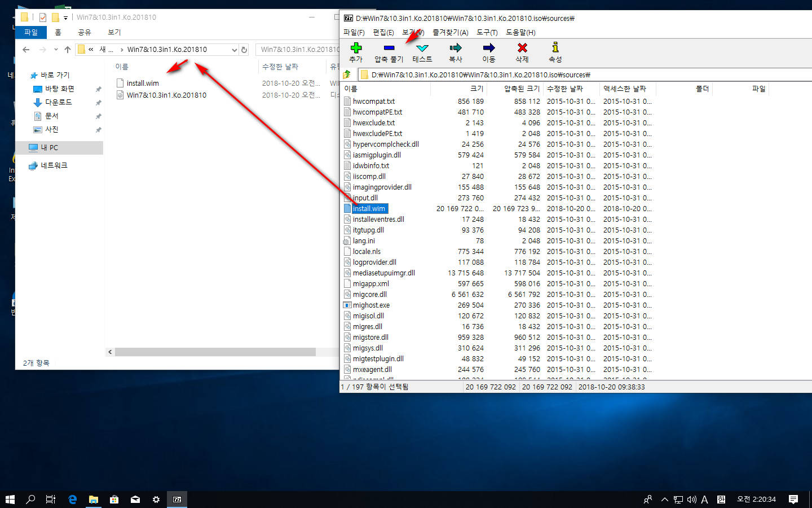
Task: Open 7-Zip 도움말(H) menu
Action: coord(520,32)
